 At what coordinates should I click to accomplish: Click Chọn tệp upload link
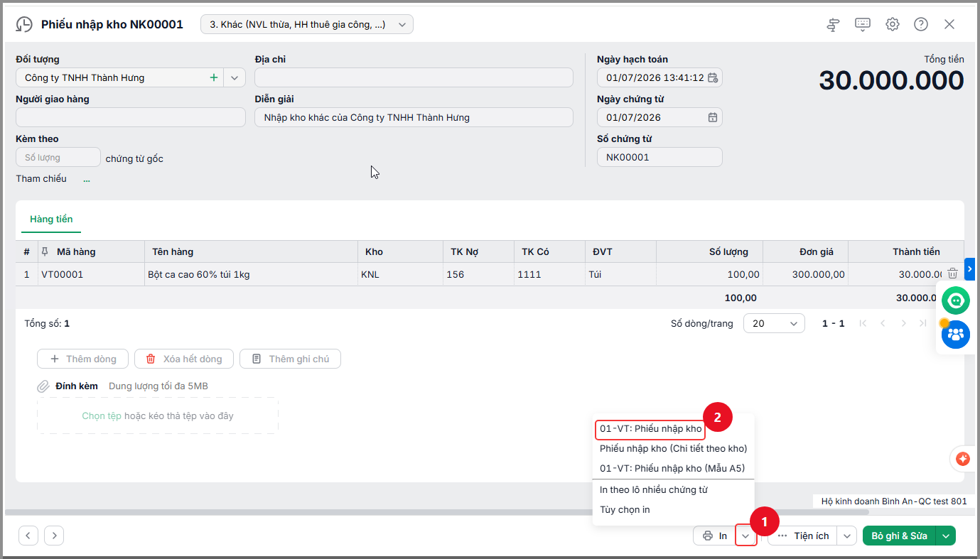pyautogui.click(x=102, y=416)
